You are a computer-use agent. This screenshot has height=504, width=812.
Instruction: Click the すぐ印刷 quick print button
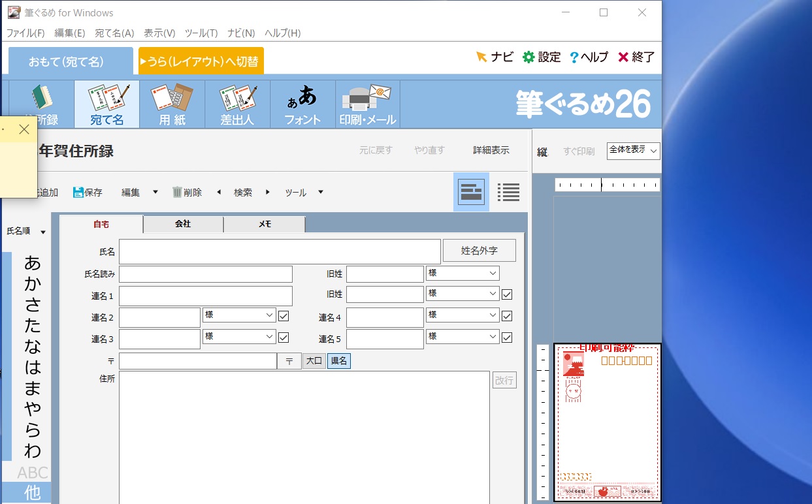[x=579, y=151]
